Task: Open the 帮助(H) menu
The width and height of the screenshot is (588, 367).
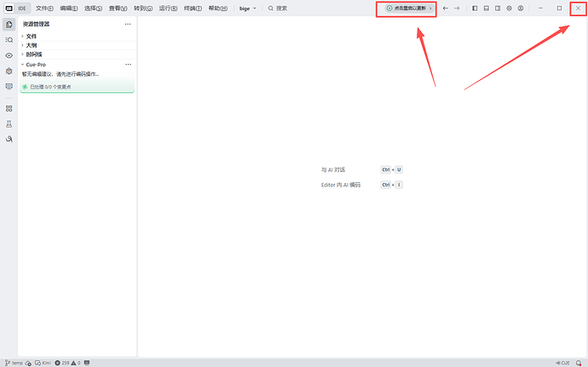Action: point(218,9)
